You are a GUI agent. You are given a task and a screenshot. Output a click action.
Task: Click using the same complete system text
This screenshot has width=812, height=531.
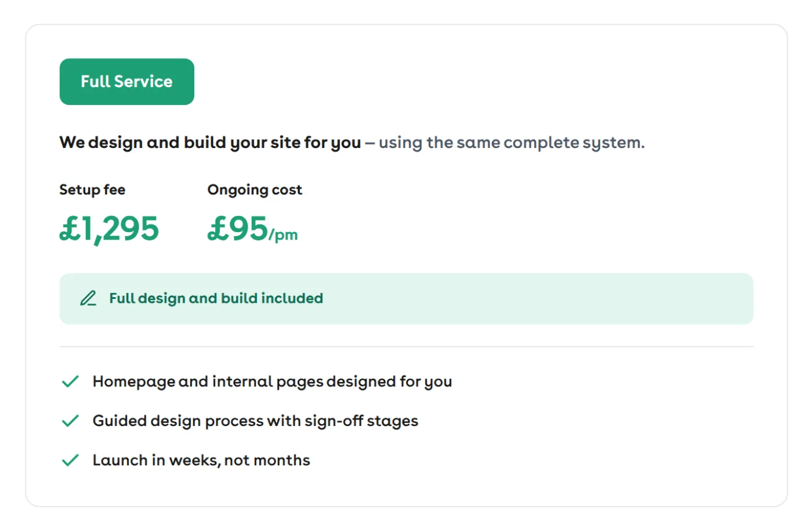[512, 143]
